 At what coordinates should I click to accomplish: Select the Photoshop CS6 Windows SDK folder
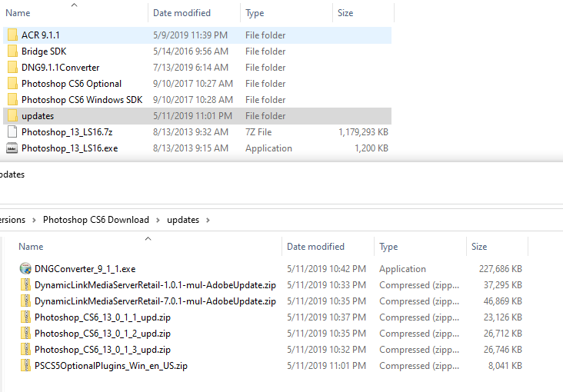(x=82, y=100)
